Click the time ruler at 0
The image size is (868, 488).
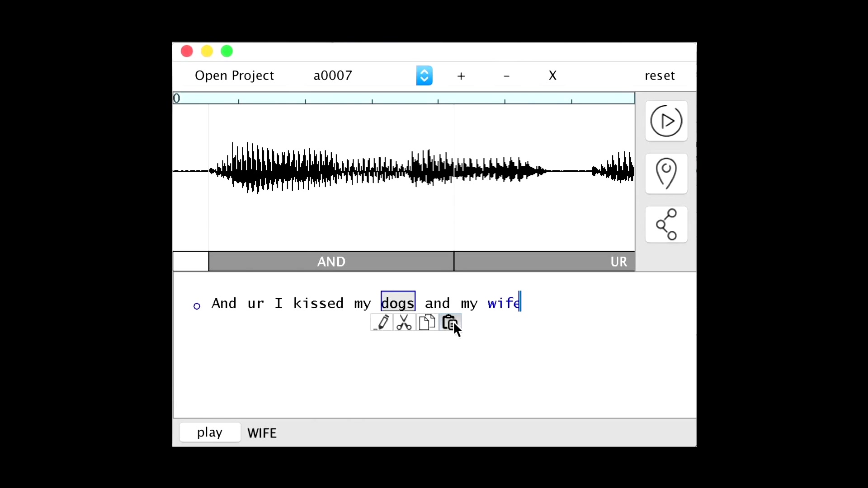click(x=177, y=98)
